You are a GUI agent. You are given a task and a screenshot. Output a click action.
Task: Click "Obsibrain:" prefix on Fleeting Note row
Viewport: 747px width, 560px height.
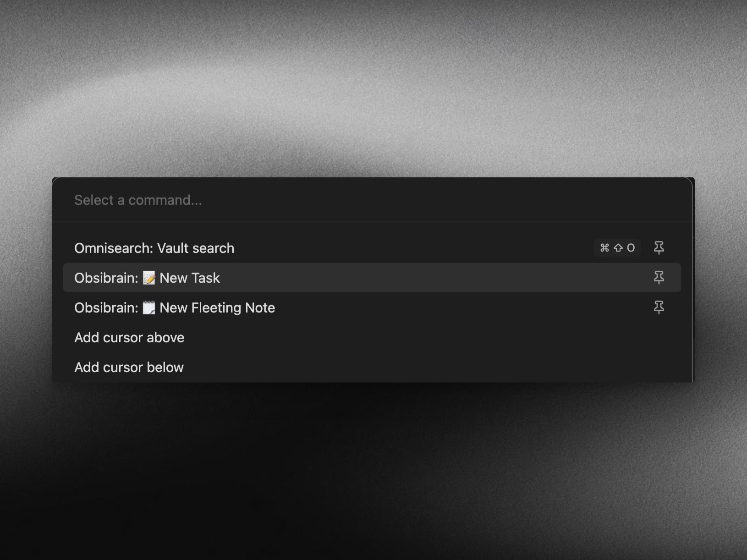coord(106,307)
